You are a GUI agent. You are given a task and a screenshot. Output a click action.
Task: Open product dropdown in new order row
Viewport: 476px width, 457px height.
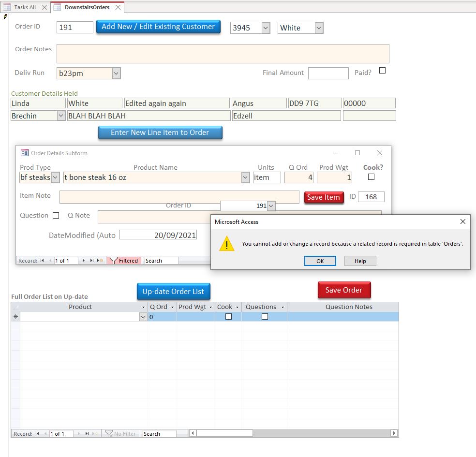[x=143, y=317]
